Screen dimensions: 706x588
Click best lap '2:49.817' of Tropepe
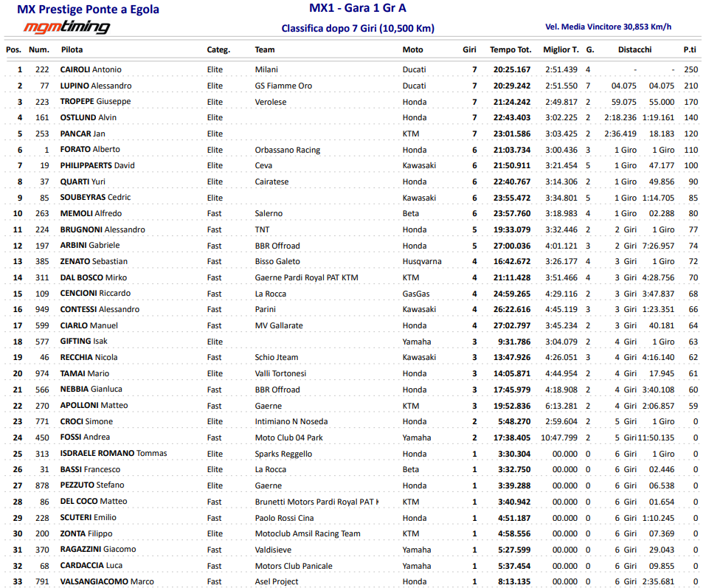point(561,102)
